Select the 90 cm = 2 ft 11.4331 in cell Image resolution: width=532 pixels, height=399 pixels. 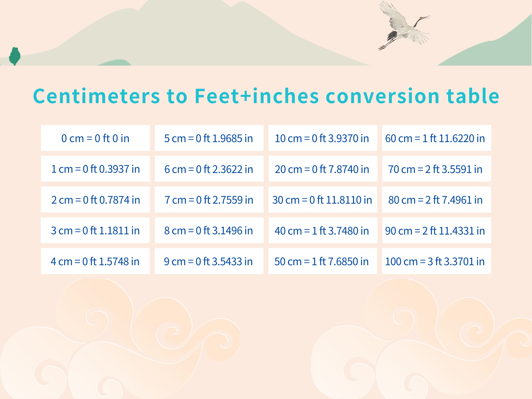tap(436, 230)
